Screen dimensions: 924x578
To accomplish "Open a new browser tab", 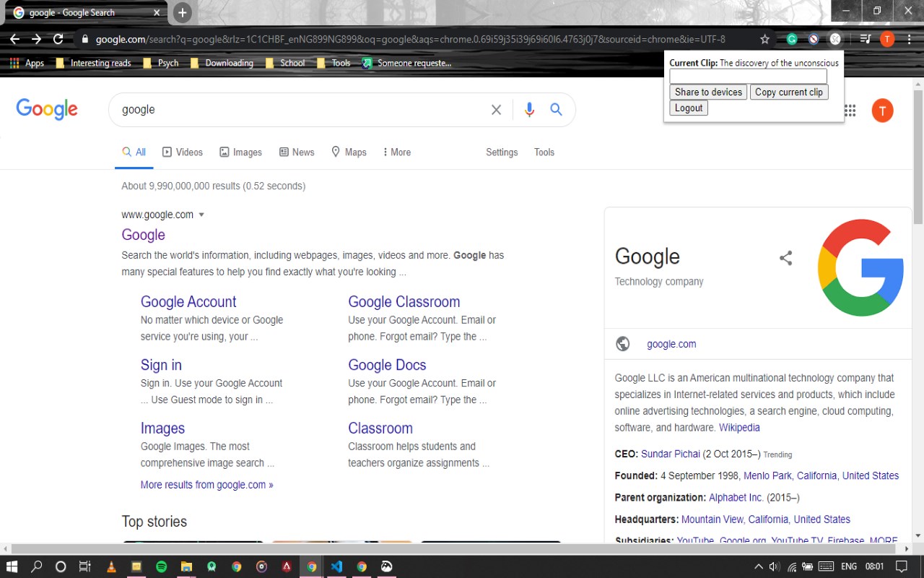I will pyautogui.click(x=183, y=12).
